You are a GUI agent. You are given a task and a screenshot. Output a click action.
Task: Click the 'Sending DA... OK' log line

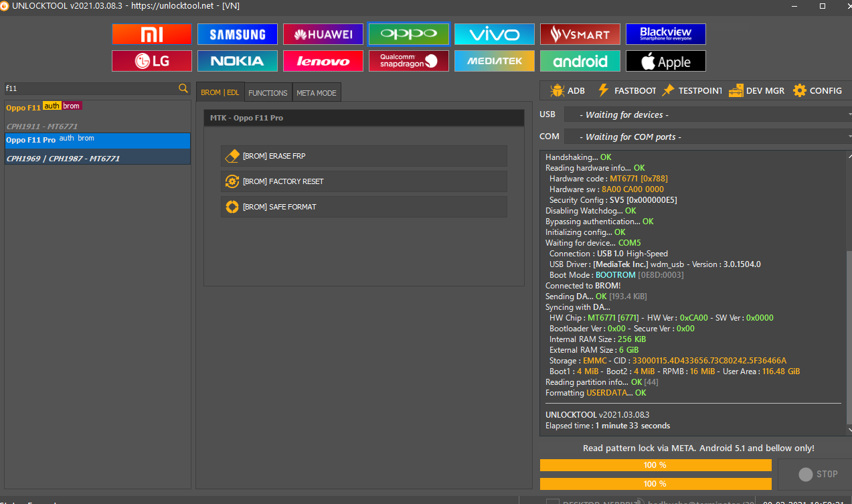pyautogui.click(x=596, y=297)
